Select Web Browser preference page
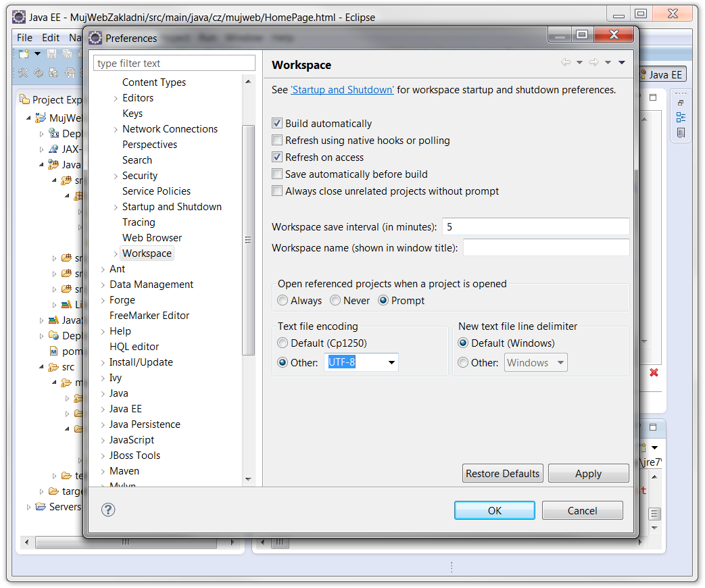This screenshot has width=705, height=588. pyautogui.click(x=152, y=238)
